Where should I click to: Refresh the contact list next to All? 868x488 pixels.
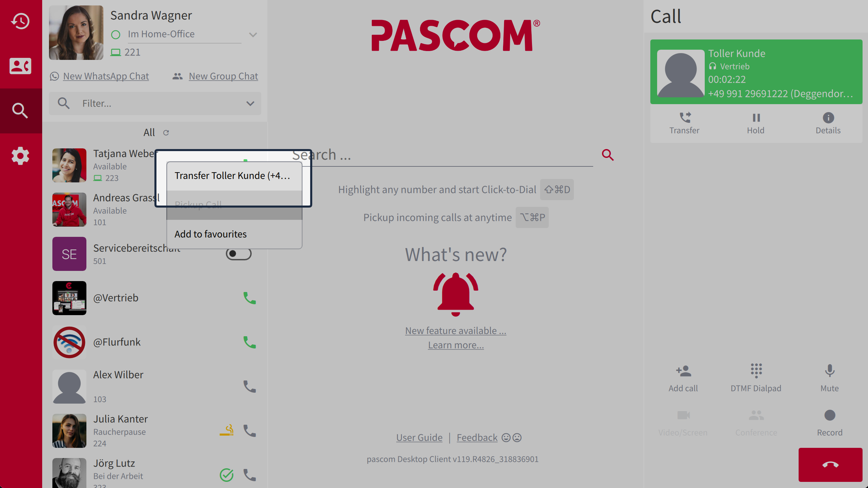[166, 133]
